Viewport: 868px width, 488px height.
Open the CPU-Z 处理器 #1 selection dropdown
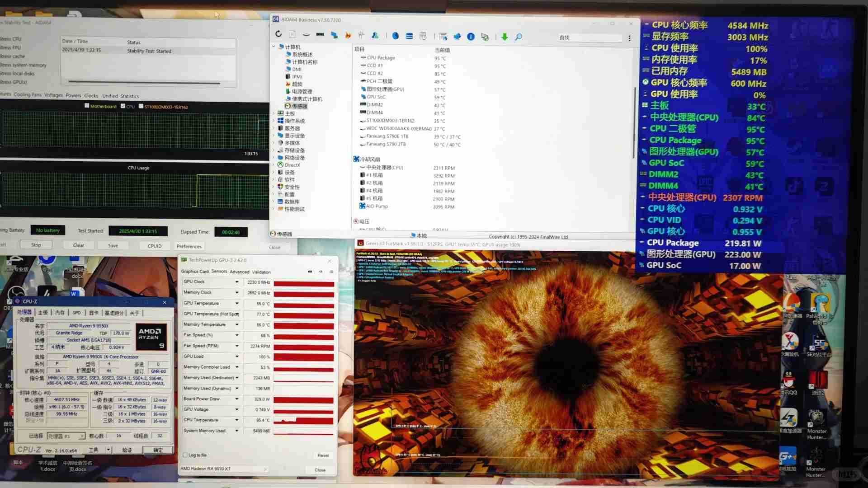click(66, 436)
